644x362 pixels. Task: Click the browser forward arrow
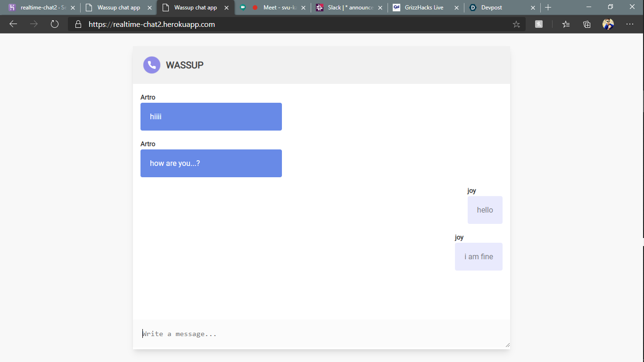[x=34, y=24]
